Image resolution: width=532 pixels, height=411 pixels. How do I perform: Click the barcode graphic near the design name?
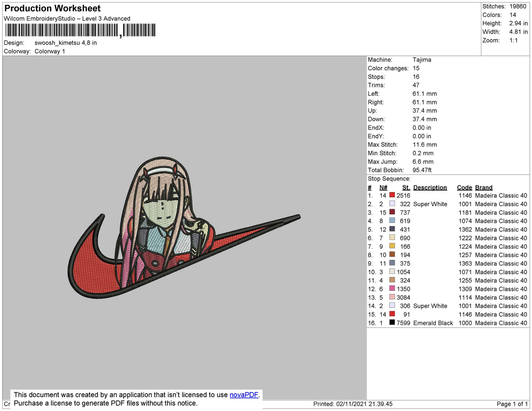click(80, 30)
